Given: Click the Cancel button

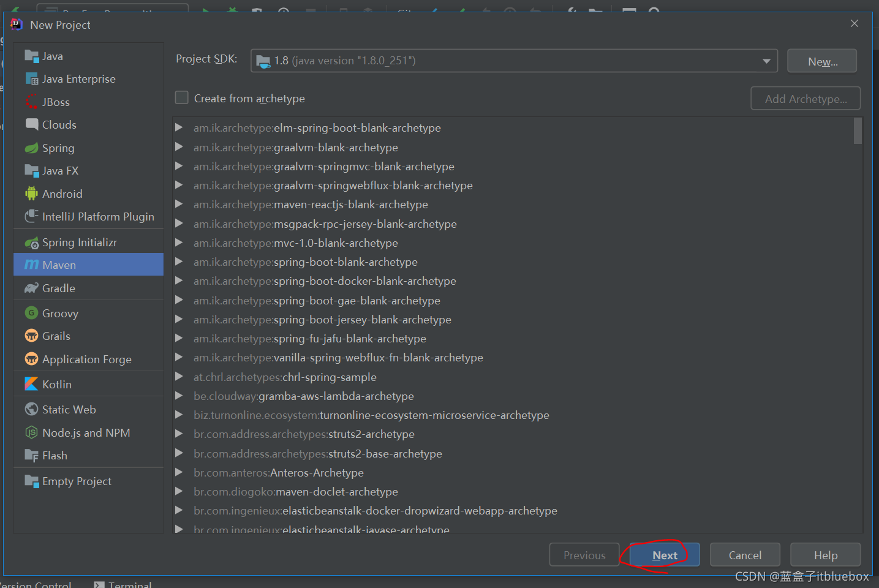Looking at the screenshot, I should coord(745,555).
